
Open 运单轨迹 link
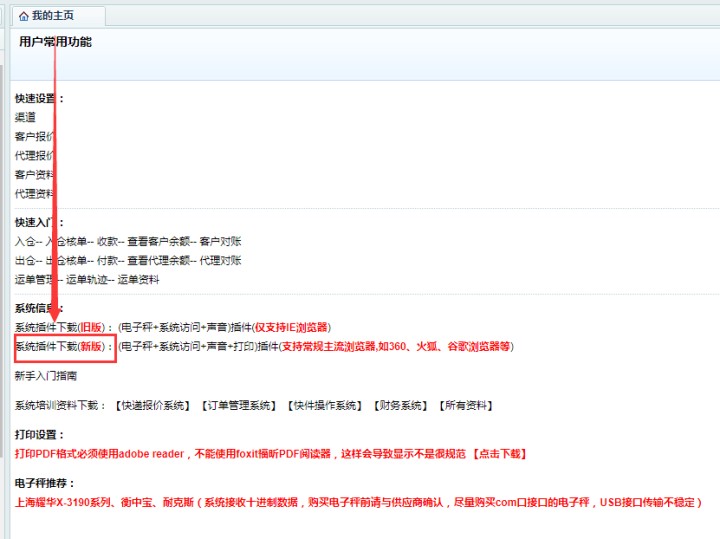click(x=87, y=280)
